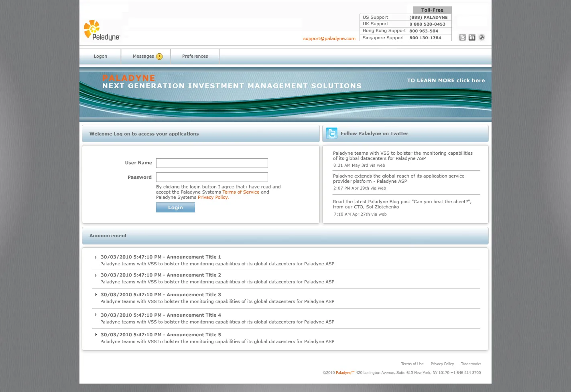The image size is (571, 392).
Task: Click the yellow Messages alert icon
Action: 159,57
